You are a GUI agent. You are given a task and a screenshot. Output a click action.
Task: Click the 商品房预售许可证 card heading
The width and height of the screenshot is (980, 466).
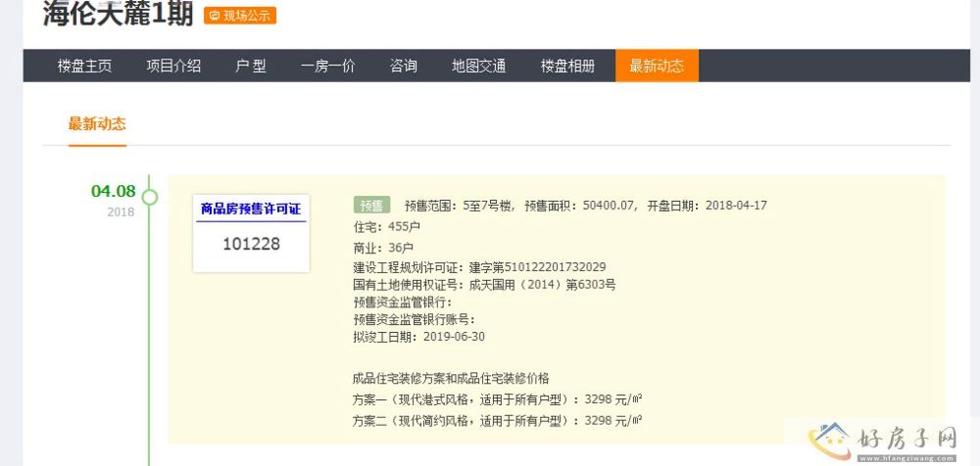click(251, 209)
